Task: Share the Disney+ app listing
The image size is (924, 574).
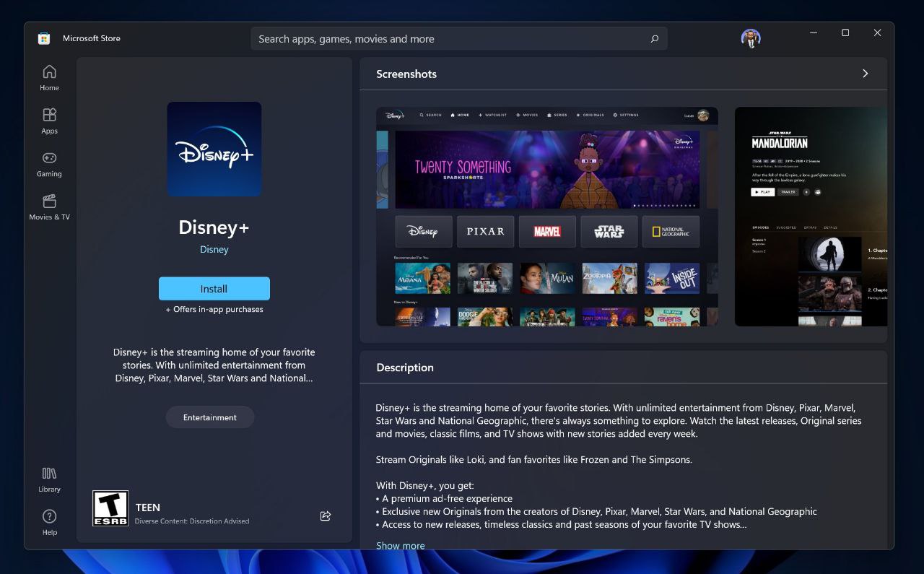Action: tap(326, 516)
